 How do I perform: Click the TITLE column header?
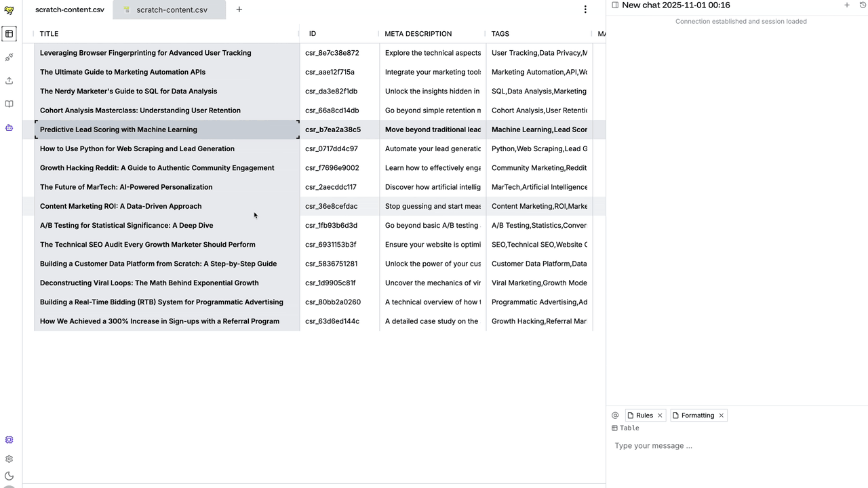click(49, 33)
